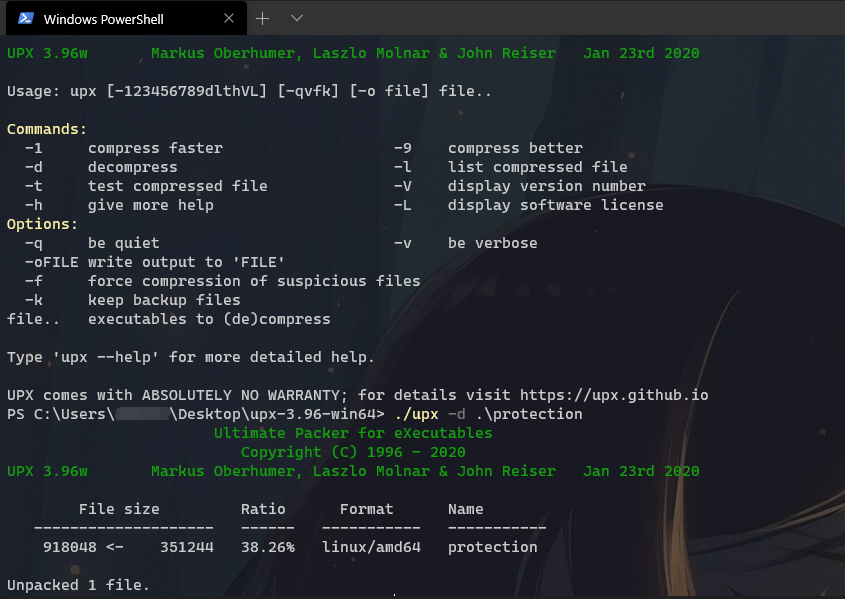The image size is (845, 599).
Task: Click the 'Unpacked 1 file.' output line
Action: (x=78, y=585)
